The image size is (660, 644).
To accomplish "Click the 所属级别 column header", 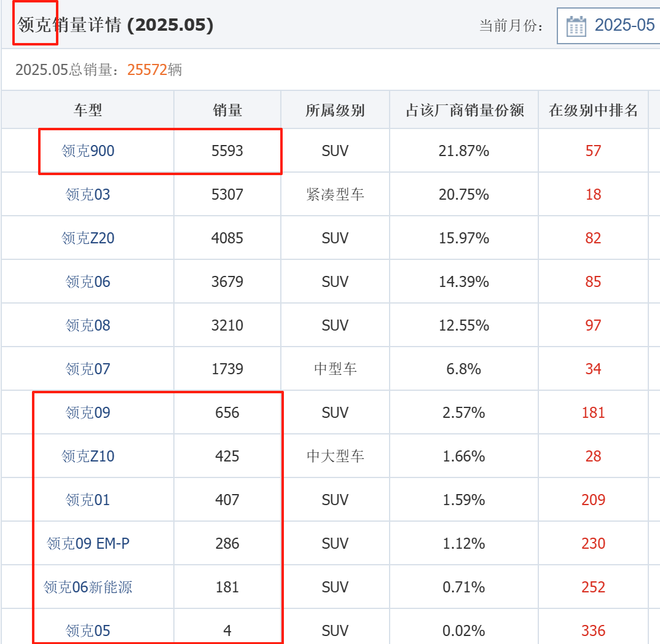I will (335, 110).
